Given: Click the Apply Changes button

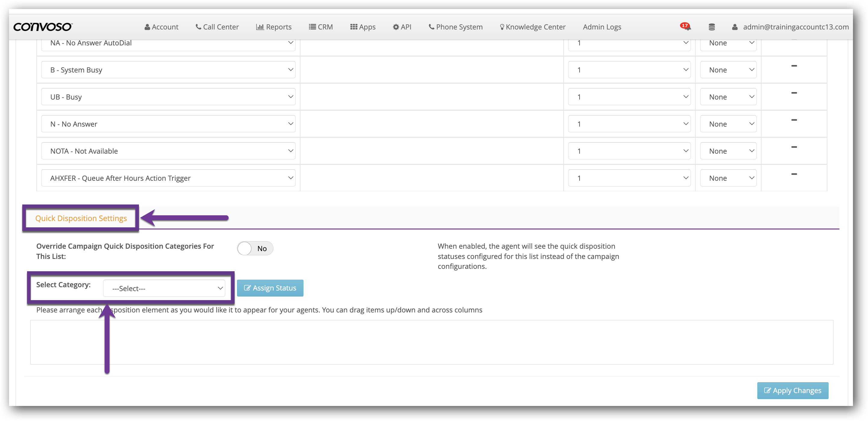Looking at the screenshot, I should [793, 391].
